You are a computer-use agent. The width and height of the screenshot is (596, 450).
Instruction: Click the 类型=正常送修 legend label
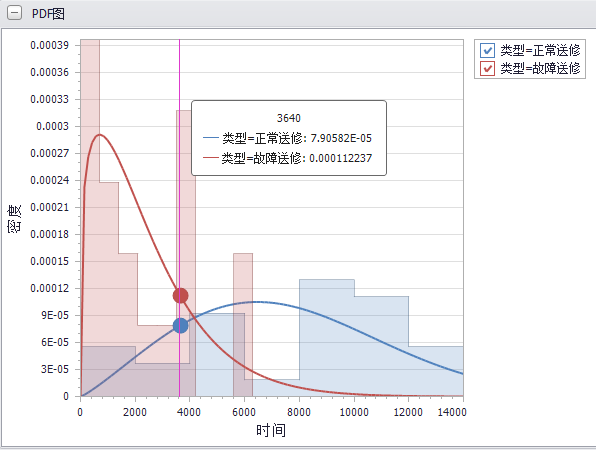(x=540, y=50)
